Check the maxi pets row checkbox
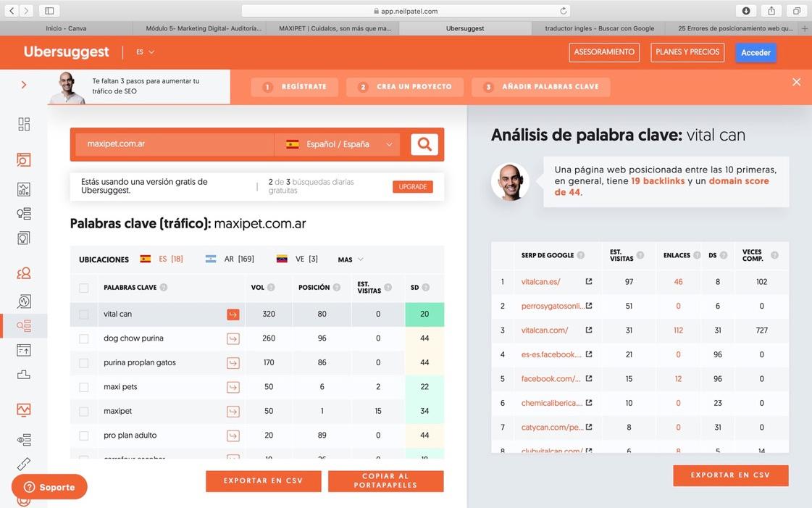This screenshot has width=812, height=508. pyautogui.click(x=84, y=388)
